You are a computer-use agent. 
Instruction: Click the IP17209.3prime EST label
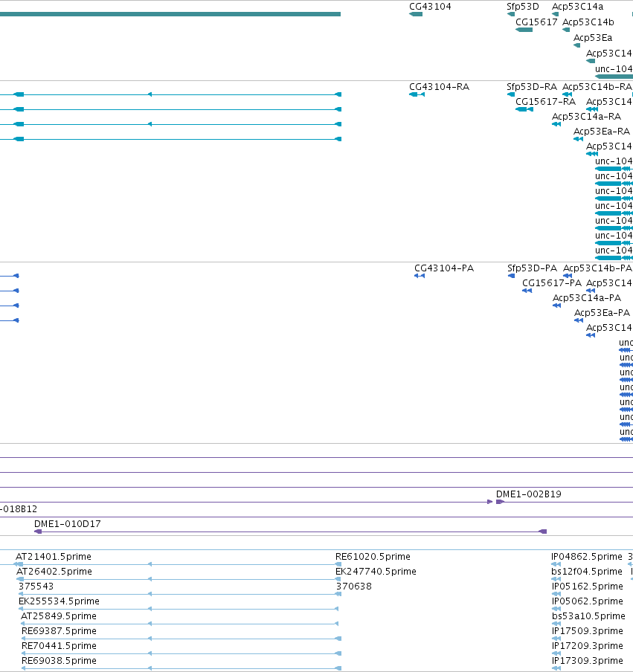[587, 645]
